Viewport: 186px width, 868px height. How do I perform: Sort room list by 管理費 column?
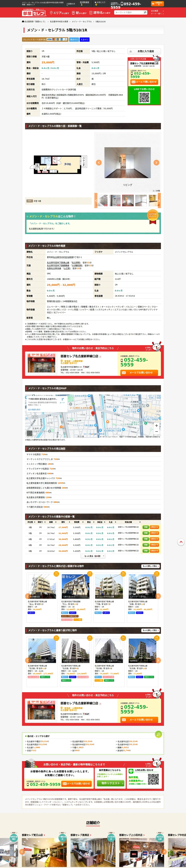coord(77,522)
